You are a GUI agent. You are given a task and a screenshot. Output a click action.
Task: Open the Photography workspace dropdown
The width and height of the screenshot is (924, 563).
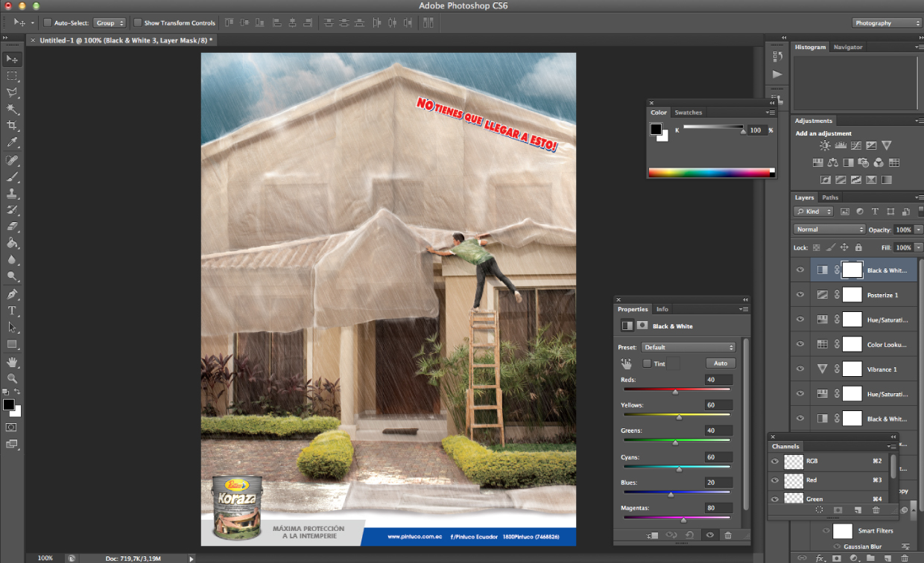(x=887, y=23)
